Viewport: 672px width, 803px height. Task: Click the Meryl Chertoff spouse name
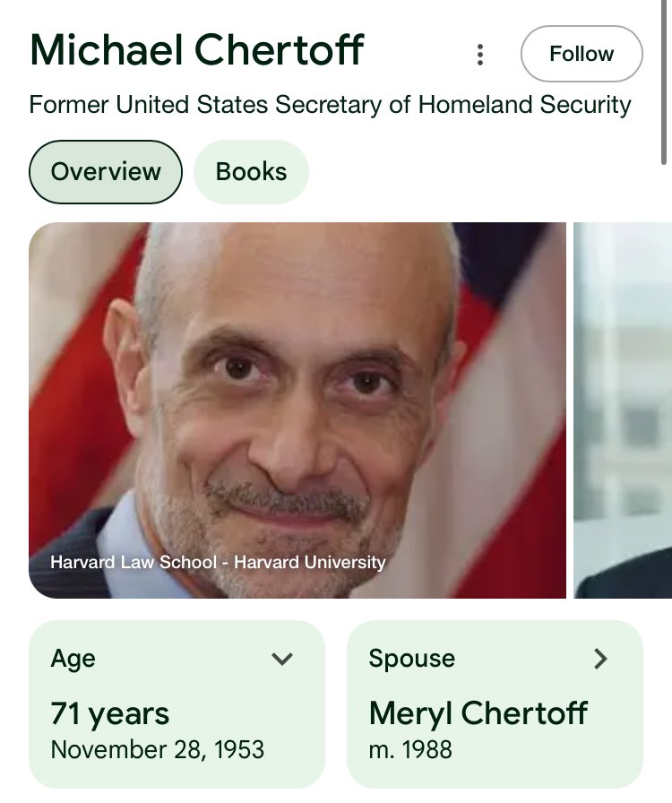click(x=478, y=713)
